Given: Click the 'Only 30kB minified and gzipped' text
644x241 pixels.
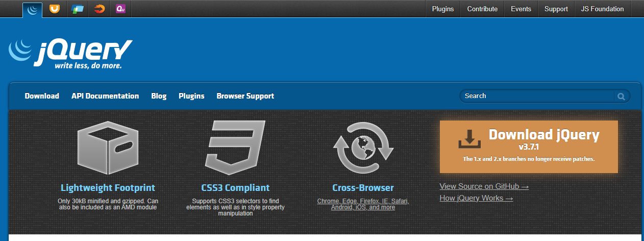Looking at the screenshot, I should (108, 204).
